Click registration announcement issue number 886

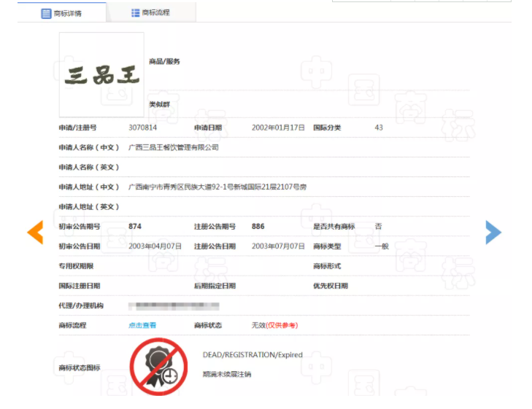tap(258, 227)
